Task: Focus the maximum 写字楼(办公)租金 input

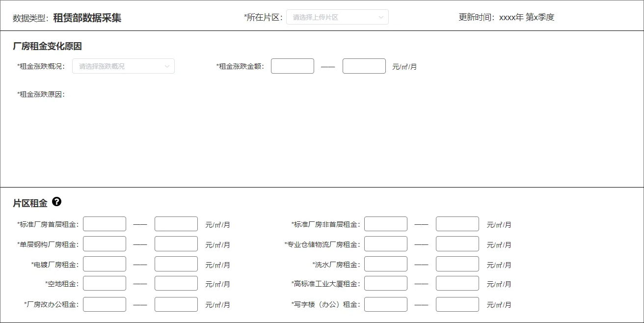Action: (457, 304)
